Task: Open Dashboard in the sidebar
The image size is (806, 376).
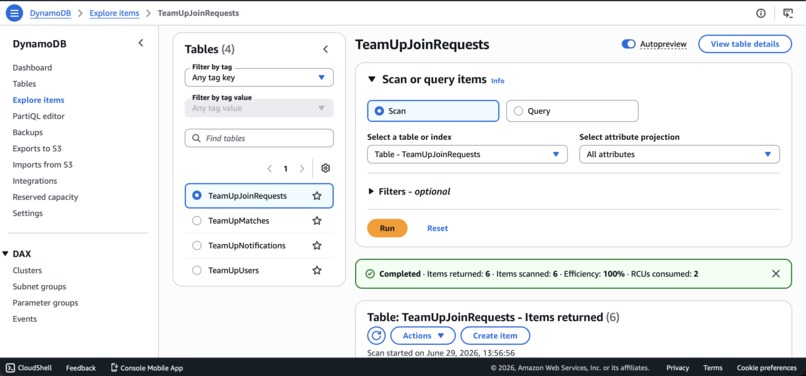Action: point(32,67)
